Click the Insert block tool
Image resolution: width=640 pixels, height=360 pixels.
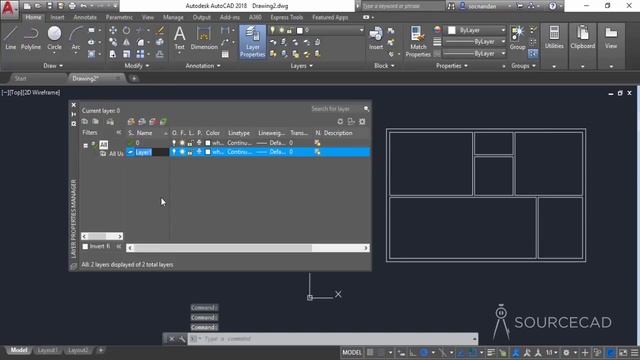376,38
